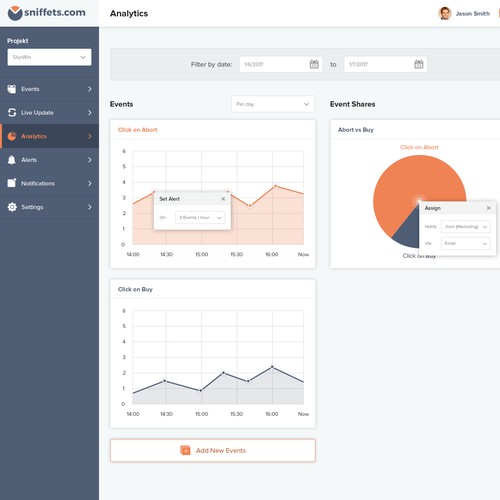
Task: Expand the Live Update menu chevron
Action: [x=90, y=113]
